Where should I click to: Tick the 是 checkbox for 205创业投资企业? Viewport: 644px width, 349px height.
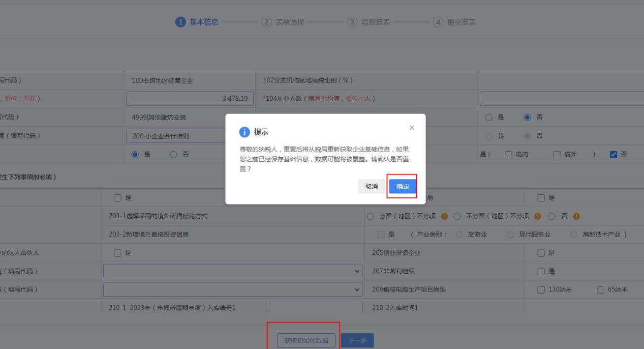click(x=542, y=253)
